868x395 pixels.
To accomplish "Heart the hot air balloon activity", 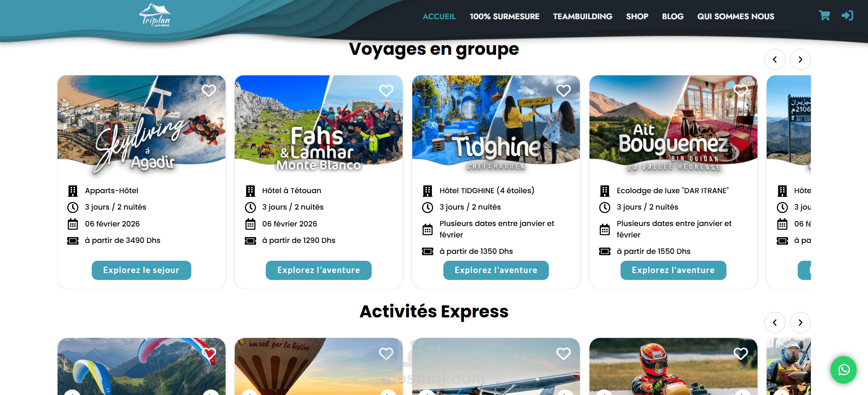I will pos(386,353).
